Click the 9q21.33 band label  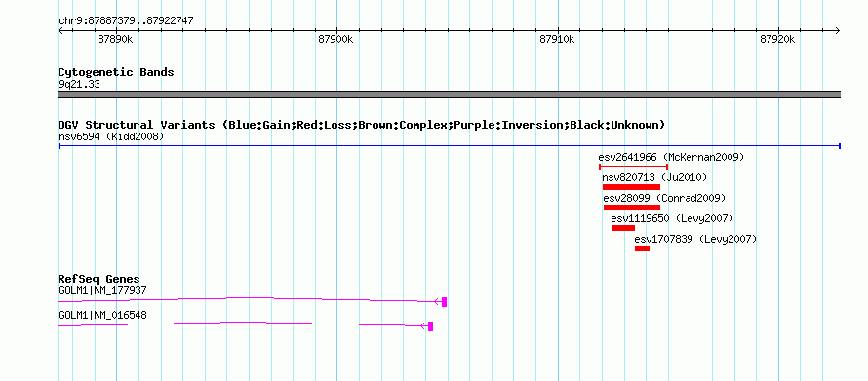coord(79,85)
